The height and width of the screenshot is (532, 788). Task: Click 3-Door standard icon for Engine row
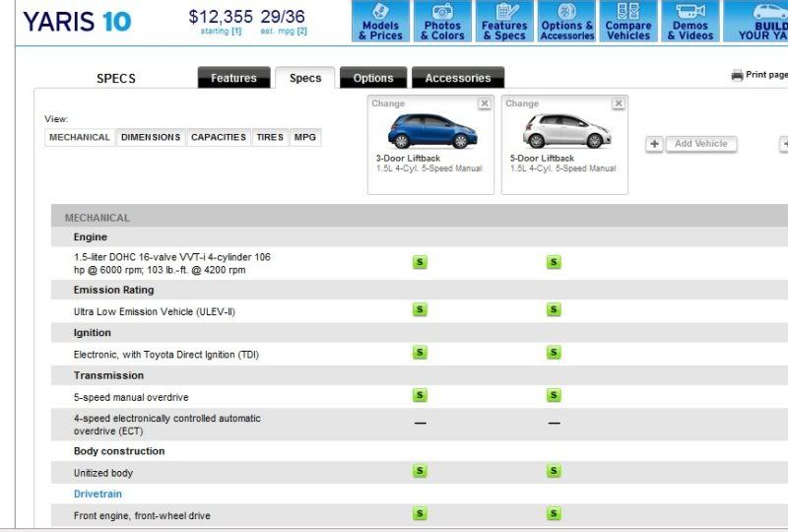coord(420,262)
